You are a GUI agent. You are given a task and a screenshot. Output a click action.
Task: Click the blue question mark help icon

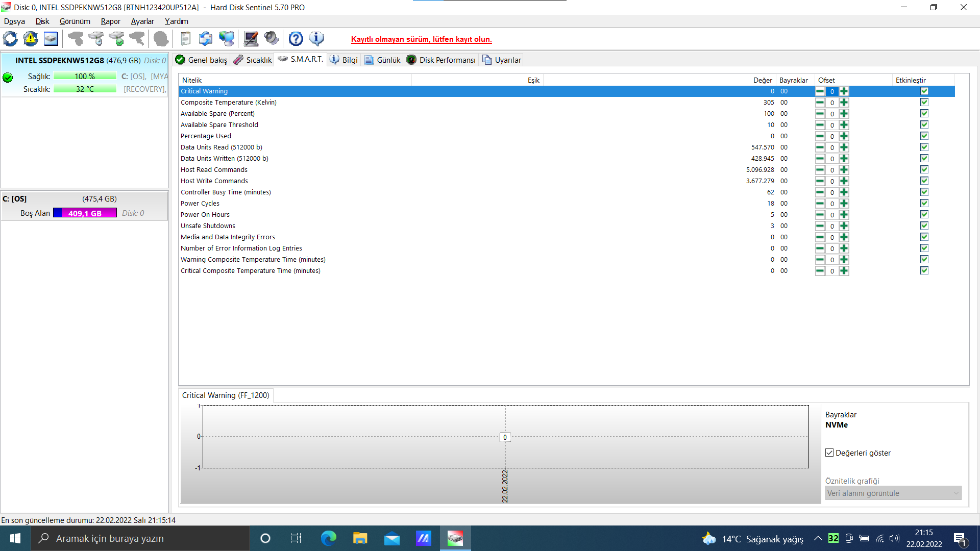tap(296, 39)
